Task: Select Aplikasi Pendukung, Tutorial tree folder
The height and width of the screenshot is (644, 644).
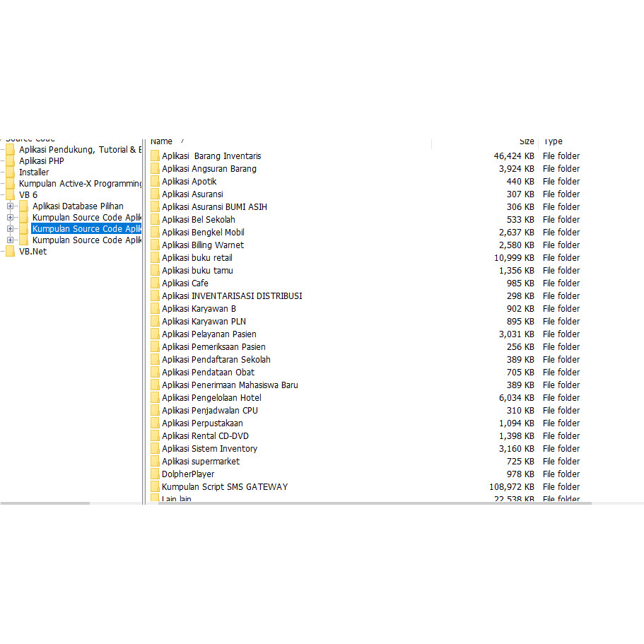Action: [x=80, y=149]
